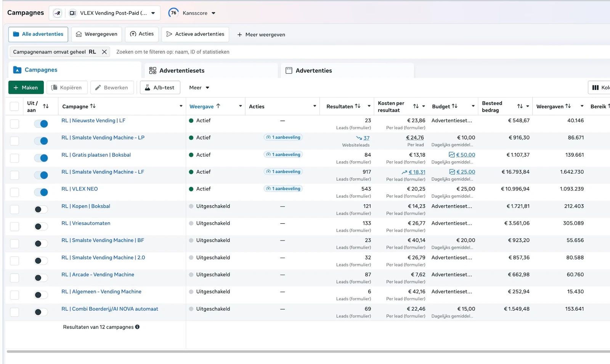Click upward trend arrow next to €18,31
610x364 pixels.
405,172
